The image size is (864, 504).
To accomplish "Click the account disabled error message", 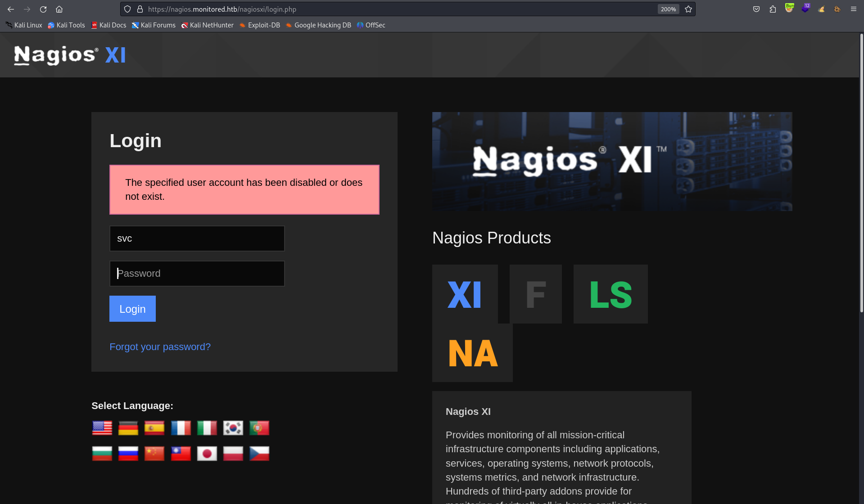I will (244, 189).
